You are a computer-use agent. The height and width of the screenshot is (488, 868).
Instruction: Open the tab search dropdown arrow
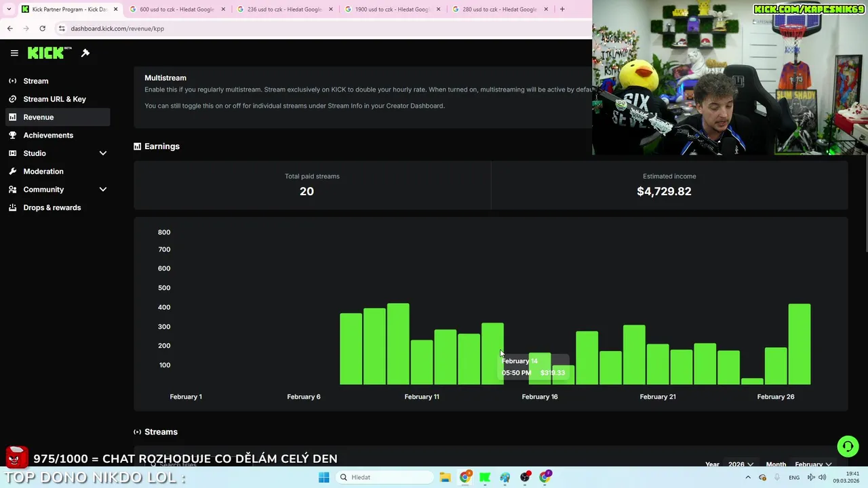point(9,9)
